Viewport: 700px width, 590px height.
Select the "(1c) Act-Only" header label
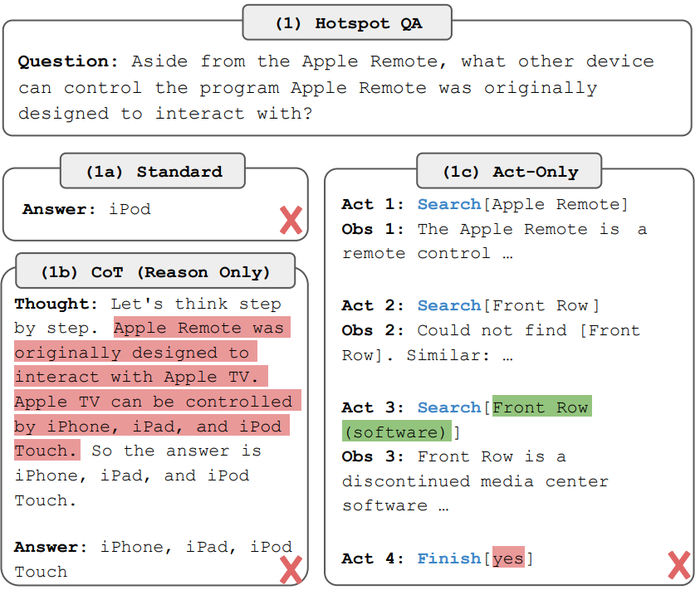(x=510, y=172)
